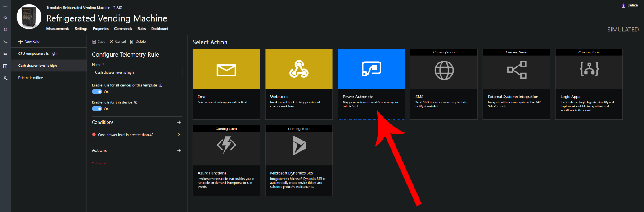Show info for this-device rule option
The height and width of the screenshot is (212, 644).
[135, 102]
